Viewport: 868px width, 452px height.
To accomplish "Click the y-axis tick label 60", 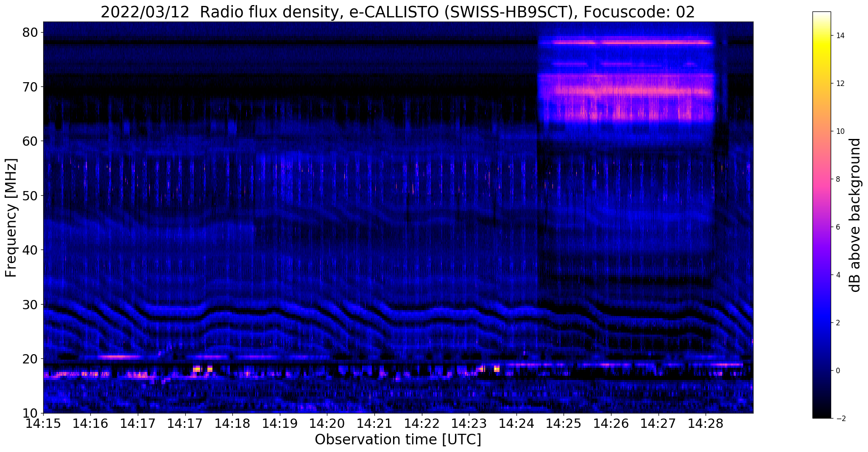I will pyautogui.click(x=31, y=141).
